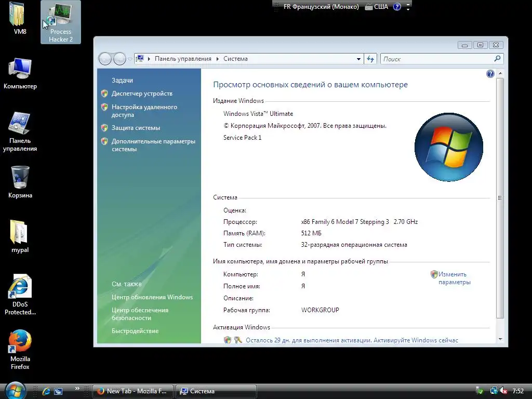Click the language bar help icon
This screenshot has width=532, height=399.
pos(397,6)
